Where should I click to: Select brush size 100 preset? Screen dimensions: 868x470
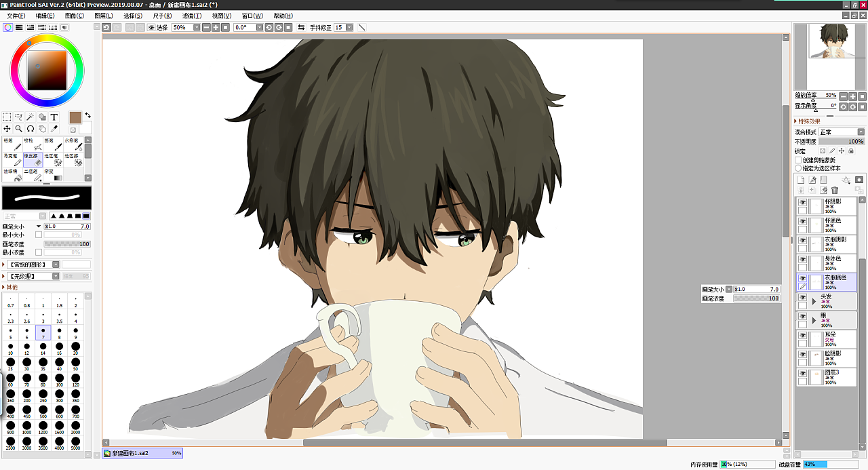[60, 379]
